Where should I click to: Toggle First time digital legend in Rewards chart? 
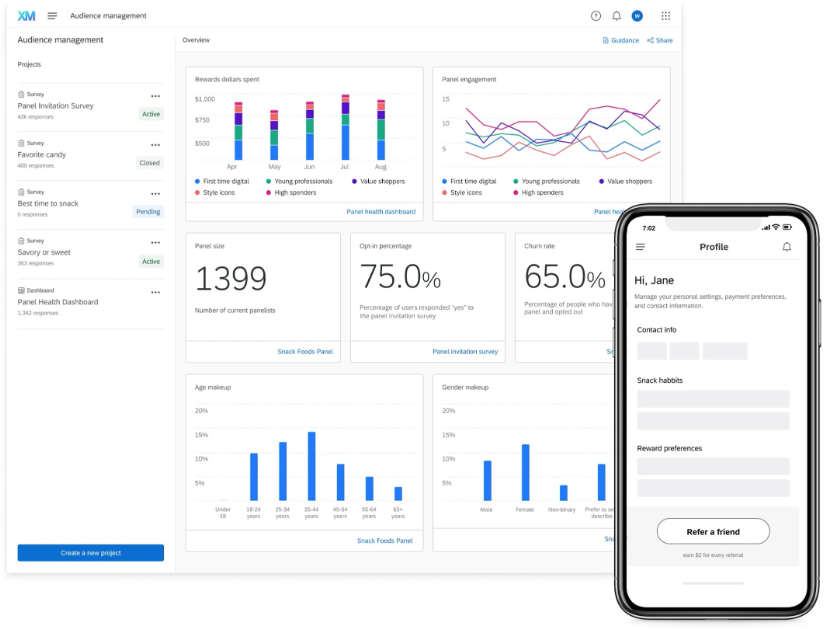tap(222, 182)
